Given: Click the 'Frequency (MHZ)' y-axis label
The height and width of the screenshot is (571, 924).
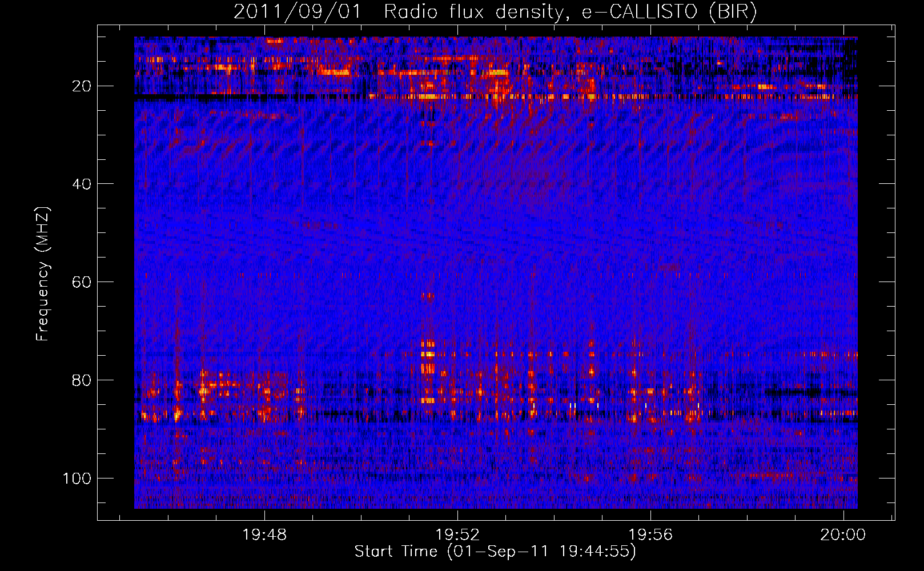Looking at the screenshot, I should click(43, 274).
